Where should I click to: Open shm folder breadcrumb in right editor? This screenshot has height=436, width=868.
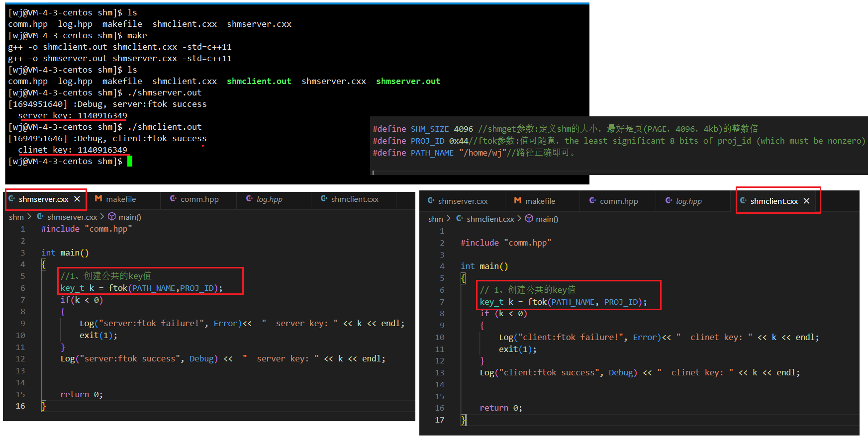click(x=436, y=219)
